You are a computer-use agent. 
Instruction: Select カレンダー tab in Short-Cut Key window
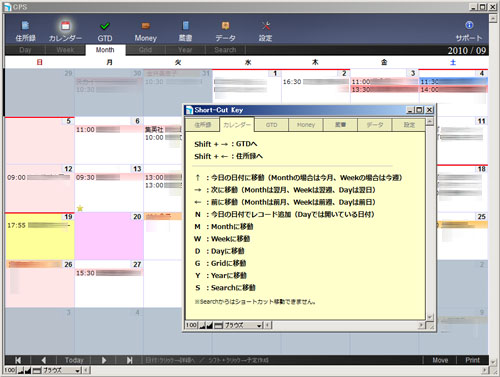[x=237, y=125]
